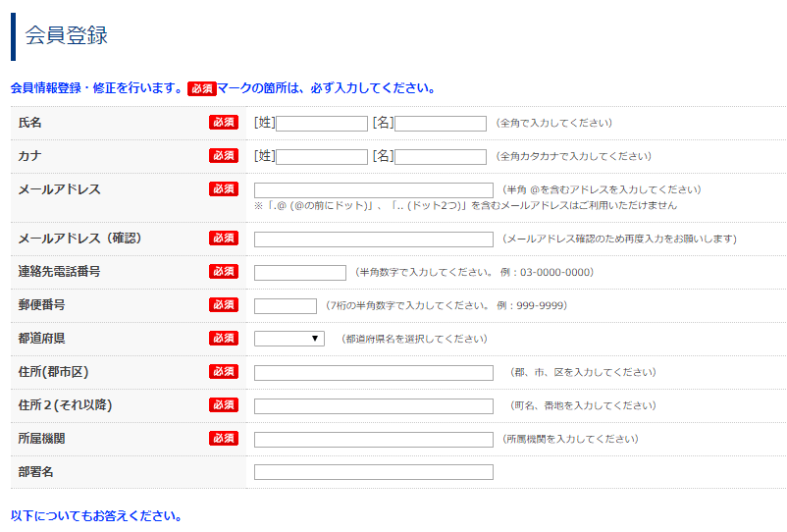Viewport: 787px width, 532px height.
Task: Focus the カナ 名 input field
Action: pyautogui.click(x=441, y=157)
